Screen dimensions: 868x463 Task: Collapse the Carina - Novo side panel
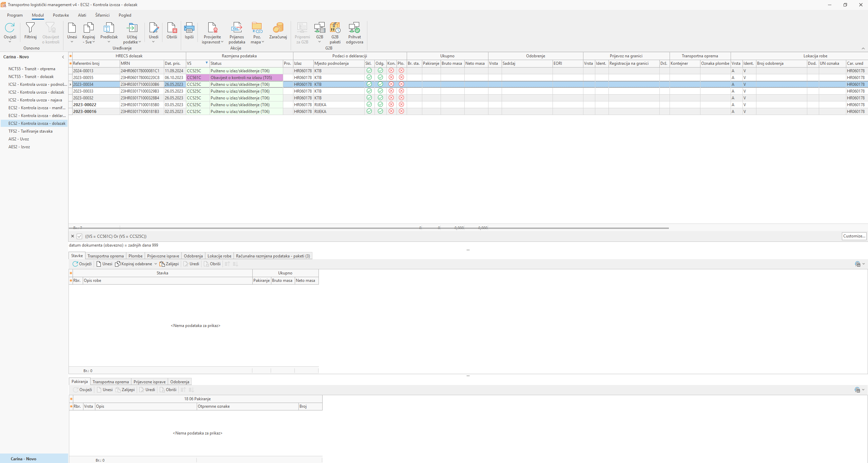[x=63, y=57]
